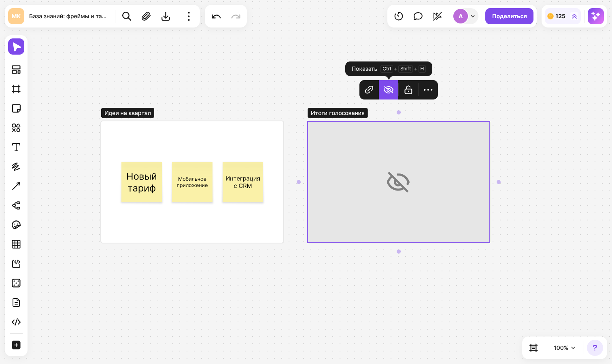
Task: Select the Frame tool in sidebar
Action: coord(16,89)
